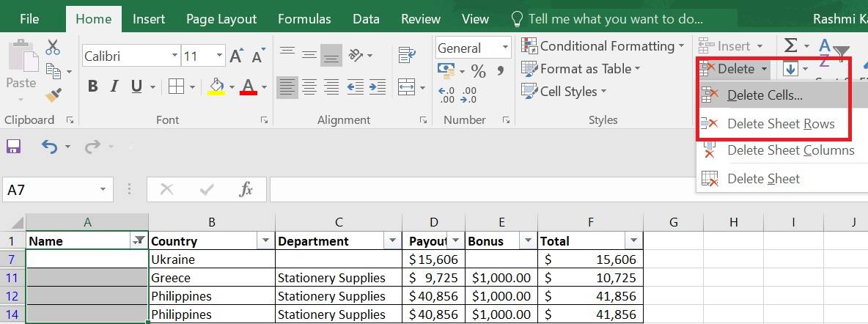Click the Insert Function fx icon

point(246,190)
